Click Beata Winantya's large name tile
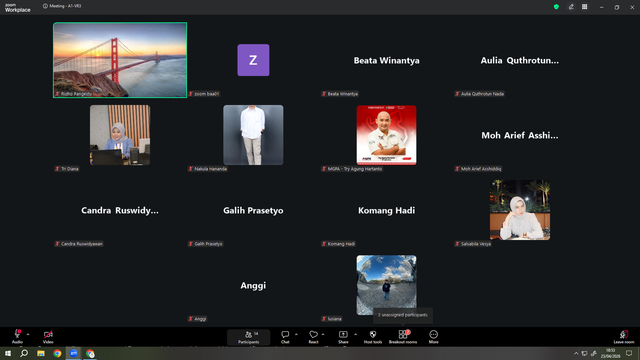The height and width of the screenshot is (360, 640). pyautogui.click(x=387, y=60)
